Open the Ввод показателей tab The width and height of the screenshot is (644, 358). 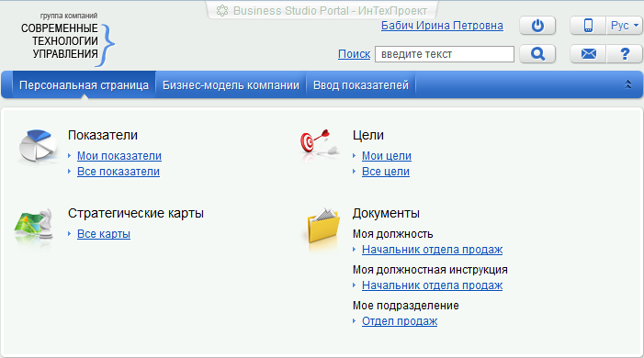(361, 85)
